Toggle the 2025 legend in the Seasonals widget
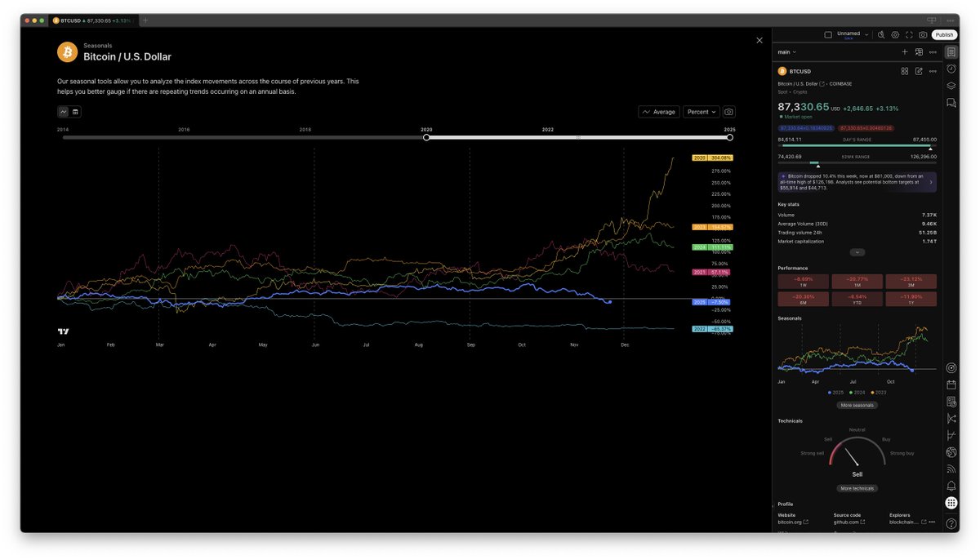 (835, 393)
